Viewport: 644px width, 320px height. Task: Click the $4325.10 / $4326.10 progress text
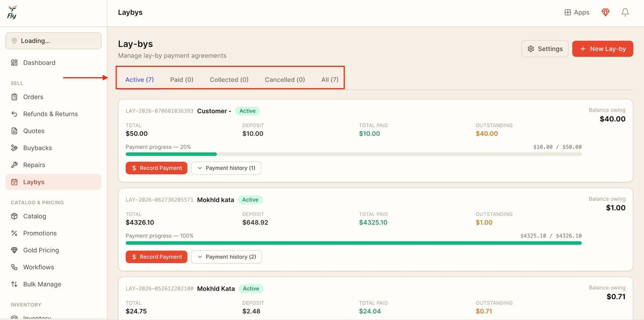(551, 236)
